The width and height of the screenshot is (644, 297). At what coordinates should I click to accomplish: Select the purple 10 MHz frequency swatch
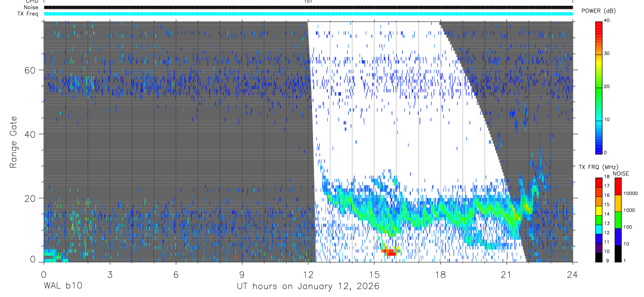(599, 248)
